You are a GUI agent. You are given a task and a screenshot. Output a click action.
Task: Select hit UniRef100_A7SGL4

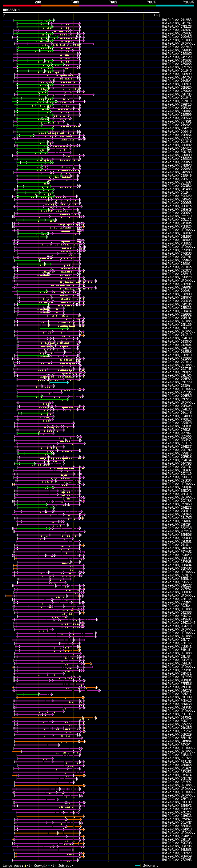tap(177, 775)
